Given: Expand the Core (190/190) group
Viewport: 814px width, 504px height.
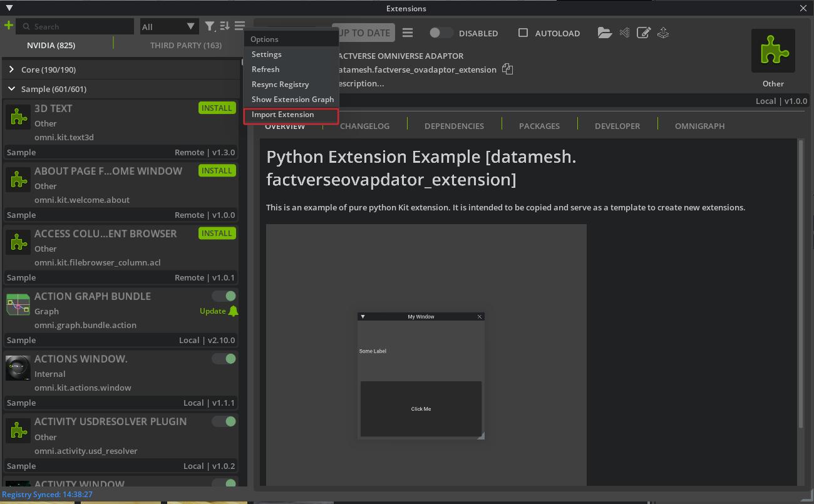Looking at the screenshot, I should (120, 69).
